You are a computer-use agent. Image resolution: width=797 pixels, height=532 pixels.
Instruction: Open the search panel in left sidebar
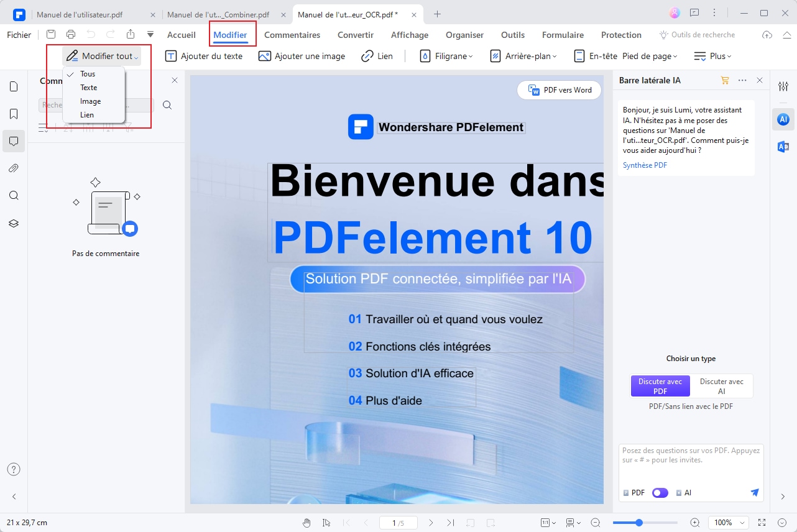click(14, 196)
